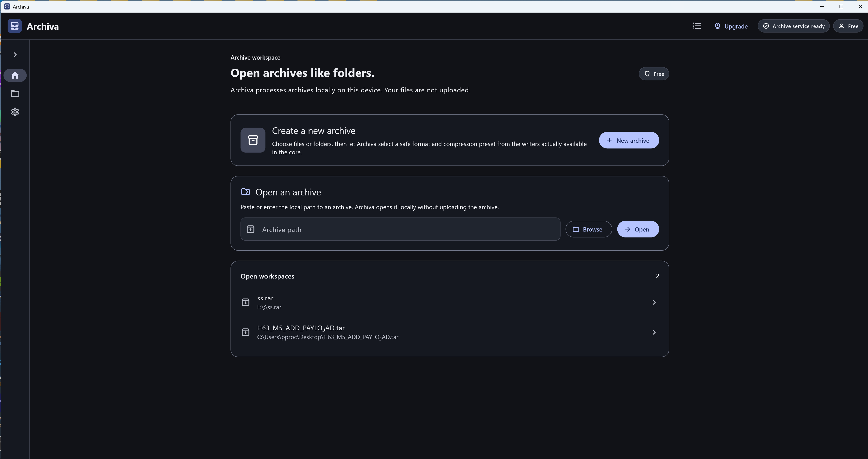Viewport: 868px width, 459px height.
Task: Click the Archive service ready status pill
Action: [x=793, y=26]
